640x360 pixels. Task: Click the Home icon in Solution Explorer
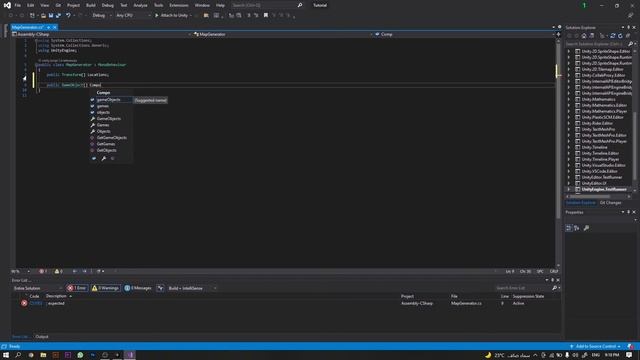click(584, 36)
